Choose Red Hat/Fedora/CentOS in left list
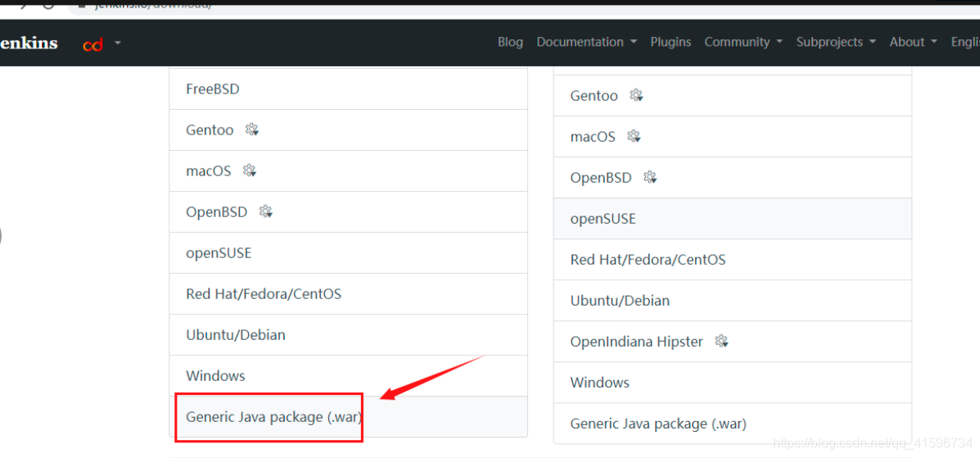 [x=348, y=293]
